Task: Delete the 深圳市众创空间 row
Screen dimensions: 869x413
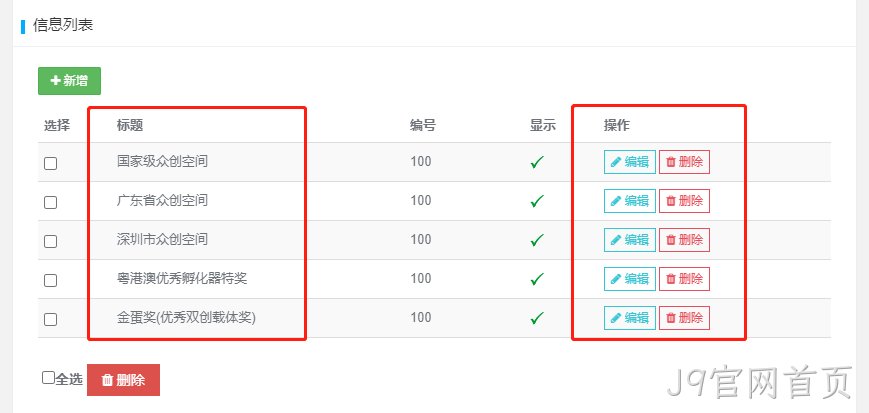Action: [684, 240]
